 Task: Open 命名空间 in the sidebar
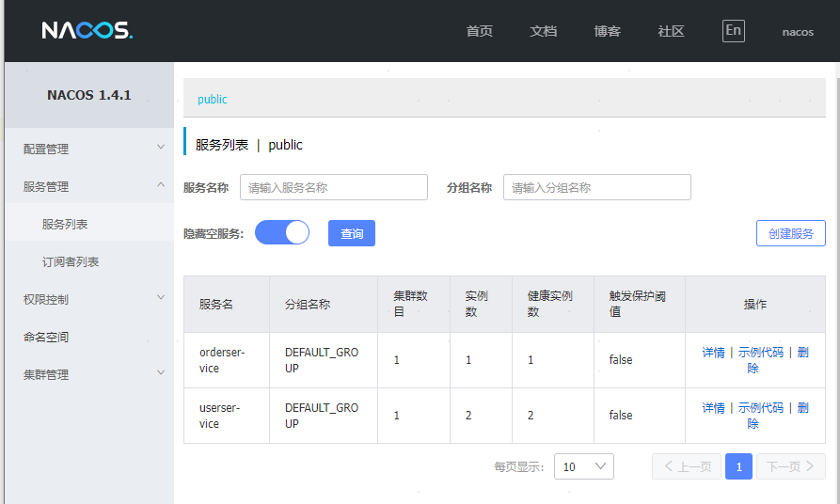[x=46, y=337]
